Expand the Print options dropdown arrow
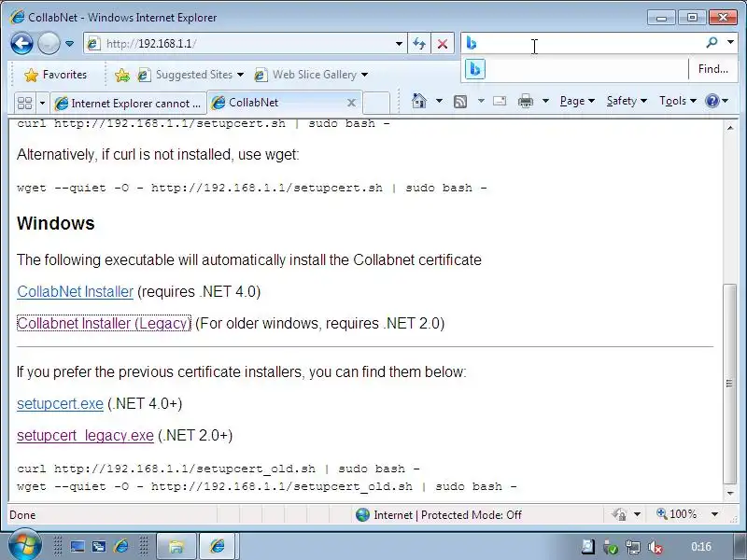The image size is (747, 560). (546, 101)
